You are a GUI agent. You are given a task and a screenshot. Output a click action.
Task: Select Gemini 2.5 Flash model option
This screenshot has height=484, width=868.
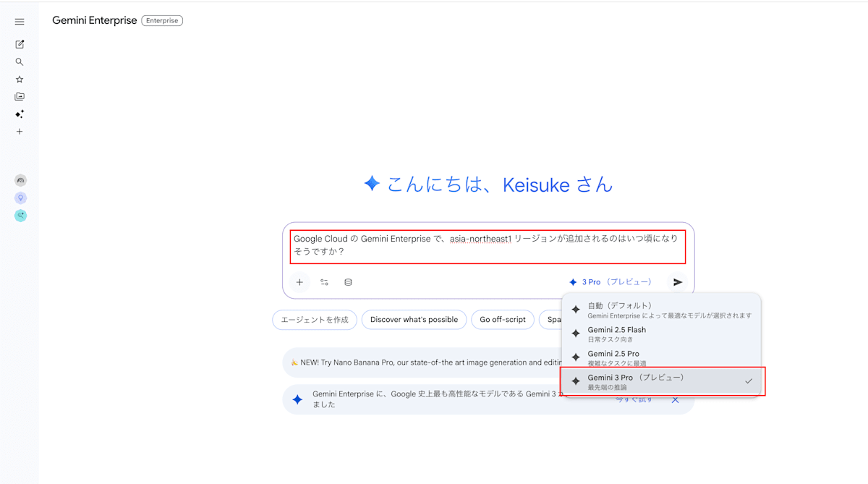tap(661, 334)
